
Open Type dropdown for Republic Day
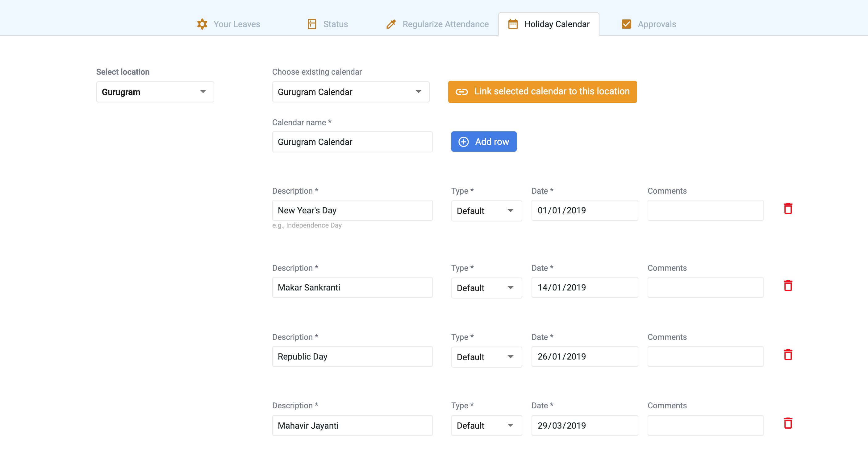click(x=486, y=357)
